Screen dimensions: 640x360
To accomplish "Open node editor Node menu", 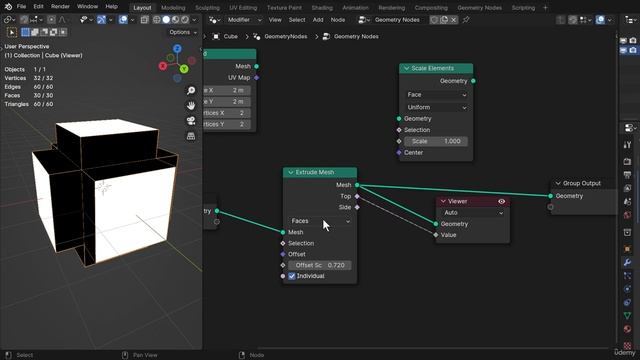I will 338,20.
